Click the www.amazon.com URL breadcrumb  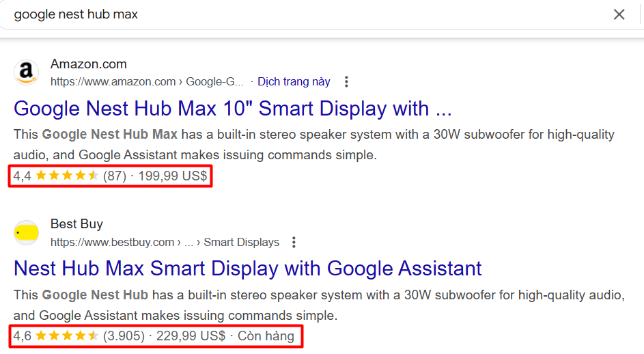pos(147,82)
